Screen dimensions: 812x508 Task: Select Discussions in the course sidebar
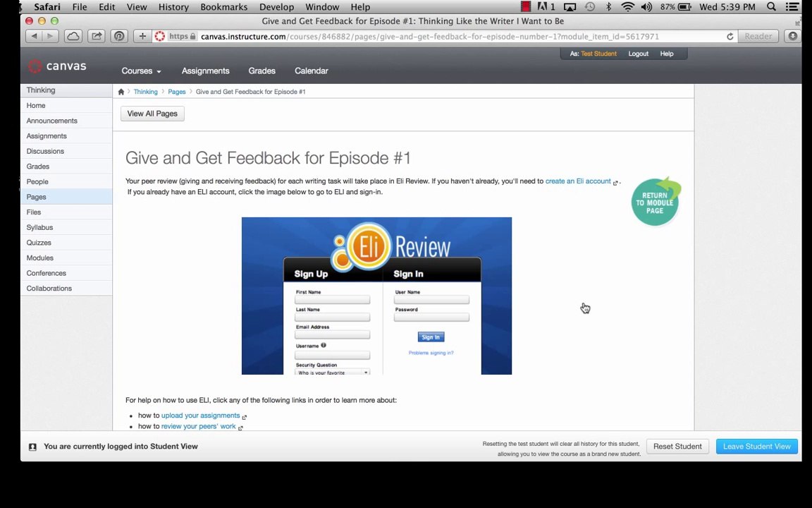tap(66, 152)
